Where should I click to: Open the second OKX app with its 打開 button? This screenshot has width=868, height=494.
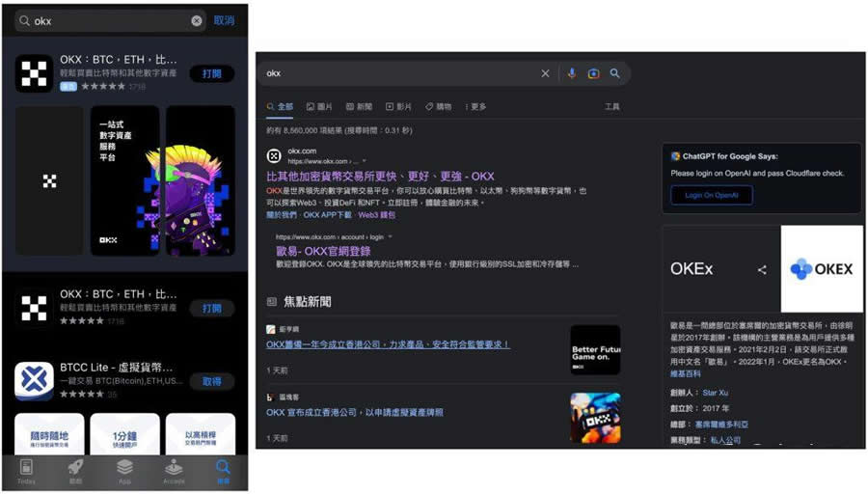(211, 308)
